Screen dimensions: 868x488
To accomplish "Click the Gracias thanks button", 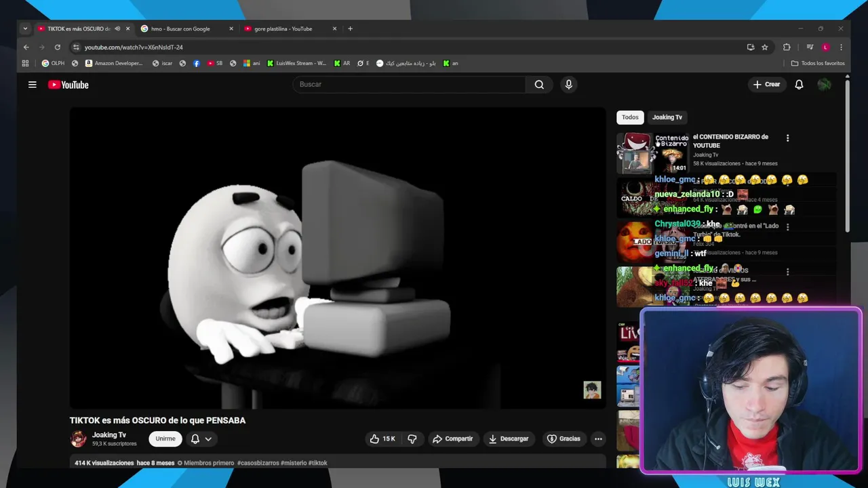I will click(x=564, y=439).
